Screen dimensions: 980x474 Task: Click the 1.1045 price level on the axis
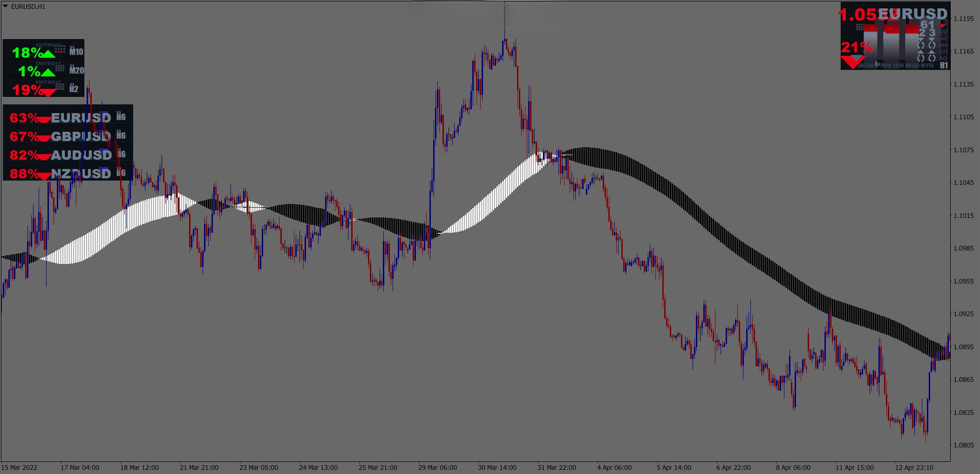964,183
